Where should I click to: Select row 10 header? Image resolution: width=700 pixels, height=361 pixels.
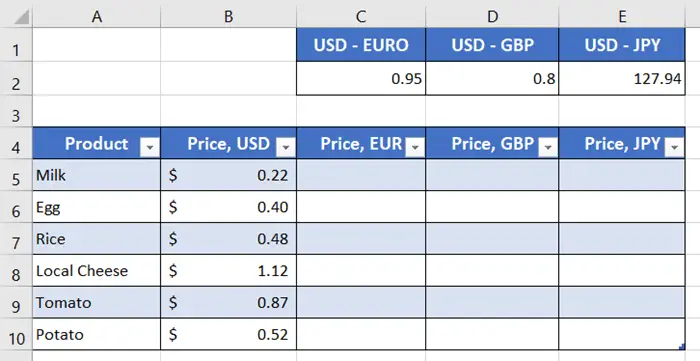[x=16, y=334]
